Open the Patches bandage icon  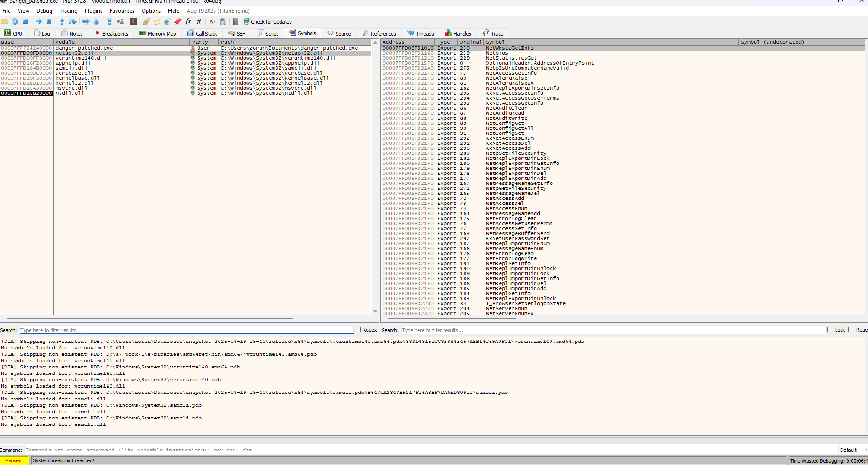[x=146, y=21]
